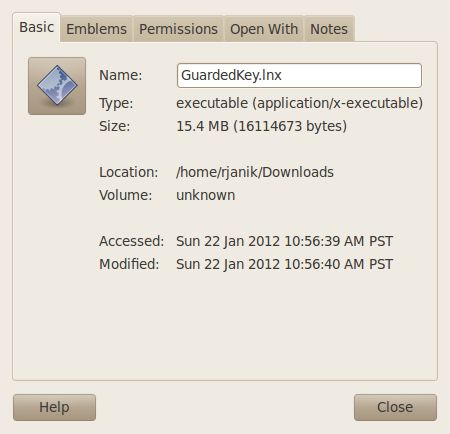The height and width of the screenshot is (434, 450).
Task: Go to the Notes tab
Action: pyautogui.click(x=329, y=29)
